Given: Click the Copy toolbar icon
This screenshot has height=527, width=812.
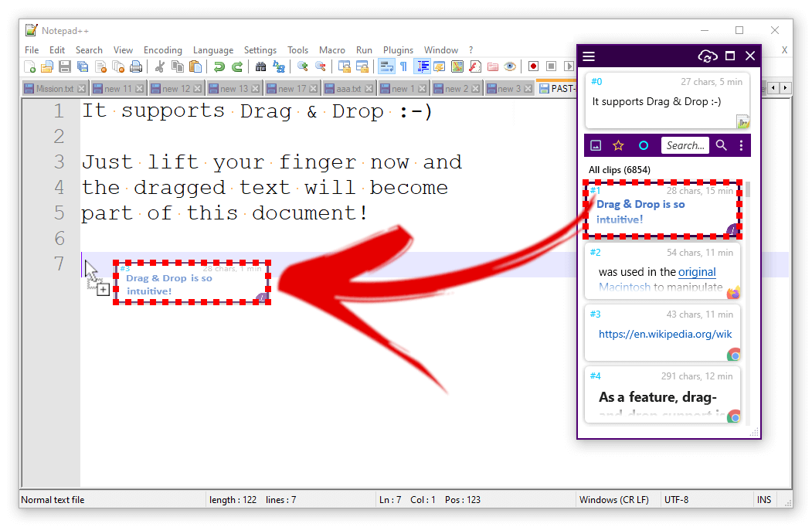Looking at the screenshot, I should click(x=178, y=66).
